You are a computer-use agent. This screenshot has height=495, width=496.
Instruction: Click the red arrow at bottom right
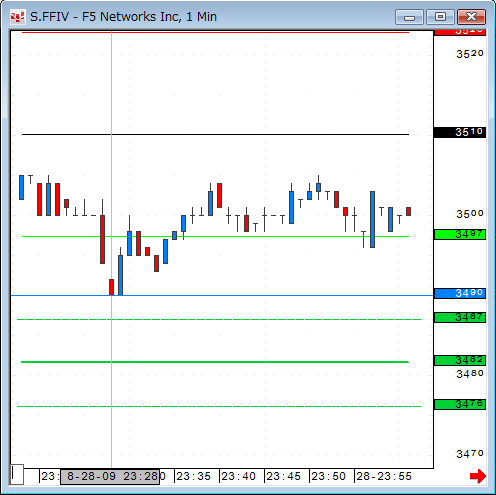click(478, 476)
